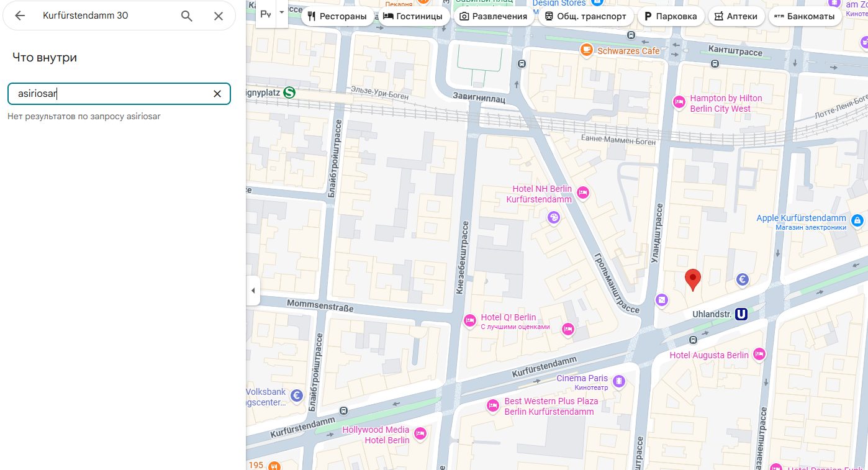The image size is (868, 470).
Task: Click Savignyplatz S-Bahn green icon
Action: click(x=289, y=93)
